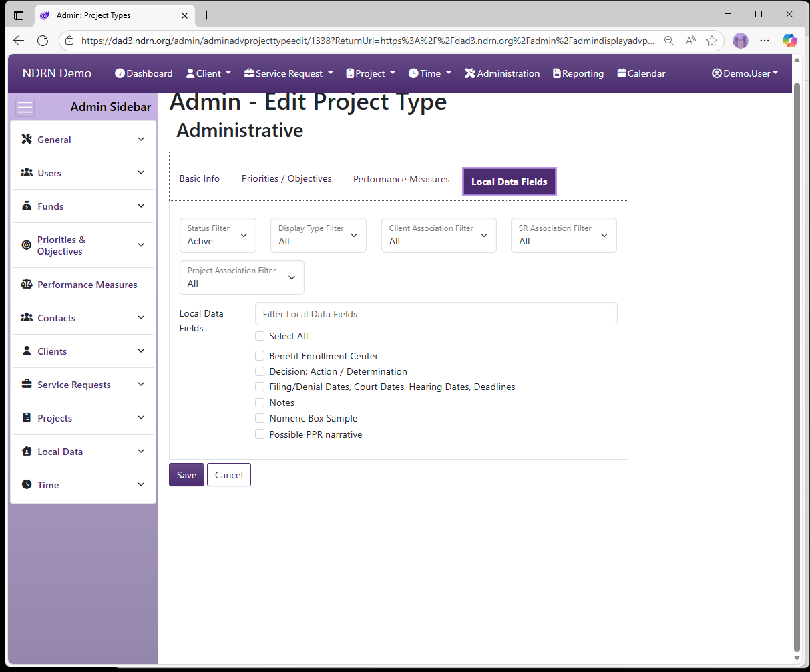Click the Cancel button
810x672 pixels.
click(229, 475)
